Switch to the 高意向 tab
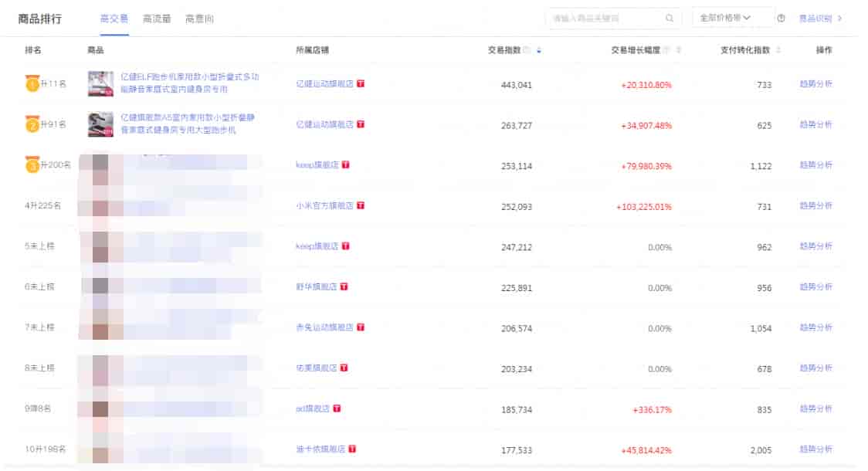868x471 pixels. coord(199,19)
